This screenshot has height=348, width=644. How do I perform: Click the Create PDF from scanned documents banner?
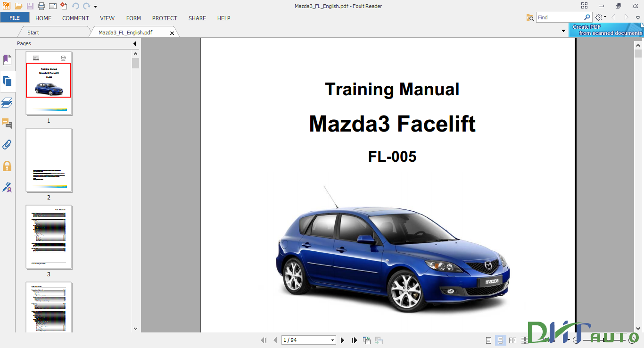[x=606, y=30]
